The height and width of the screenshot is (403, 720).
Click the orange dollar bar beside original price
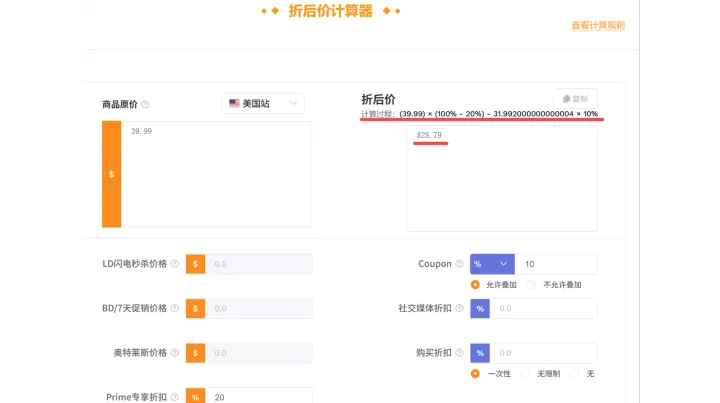click(112, 174)
